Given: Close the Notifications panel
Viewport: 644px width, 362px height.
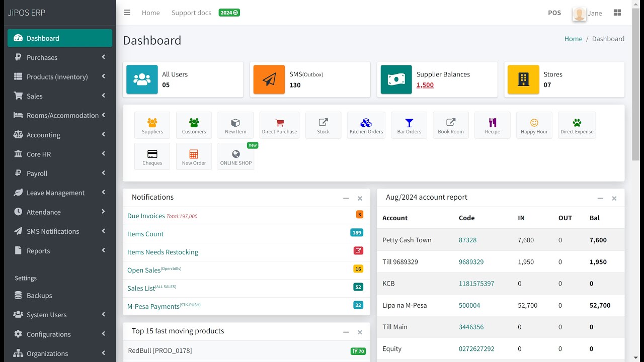Looking at the screenshot, I should (x=360, y=199).
